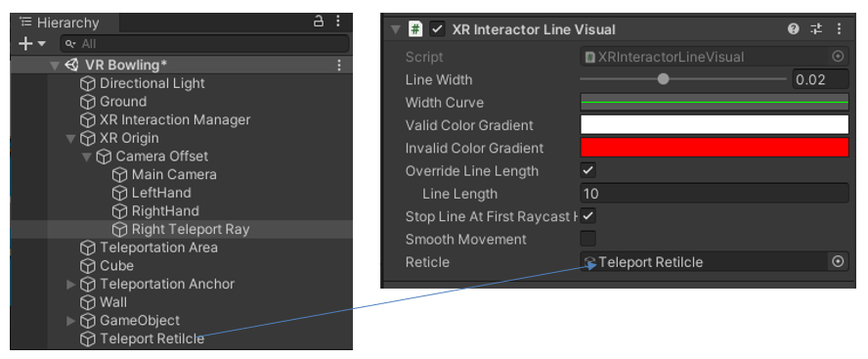Image resolution: width=868 pixels, height=359 pixels.
Task: Click the search magnifier icon in Hierarchy
Action: pos(70,44)
